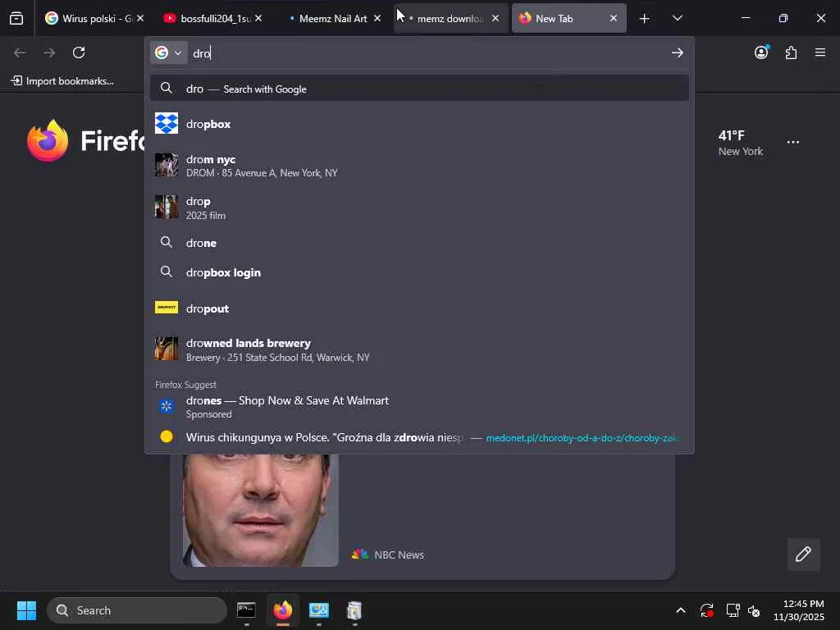
Task: Click the Walmart spark icon
Action: [167, 406]
